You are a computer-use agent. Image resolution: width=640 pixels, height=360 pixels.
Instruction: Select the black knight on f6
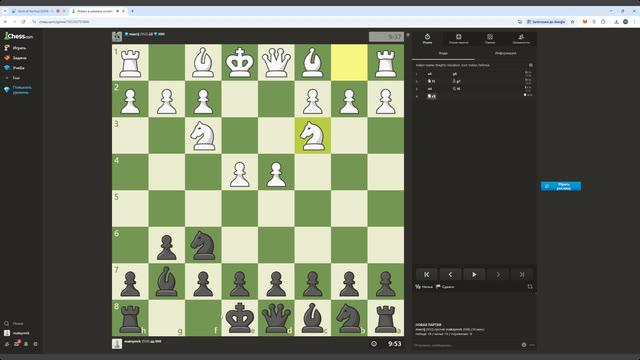click(x=203, y=245)
